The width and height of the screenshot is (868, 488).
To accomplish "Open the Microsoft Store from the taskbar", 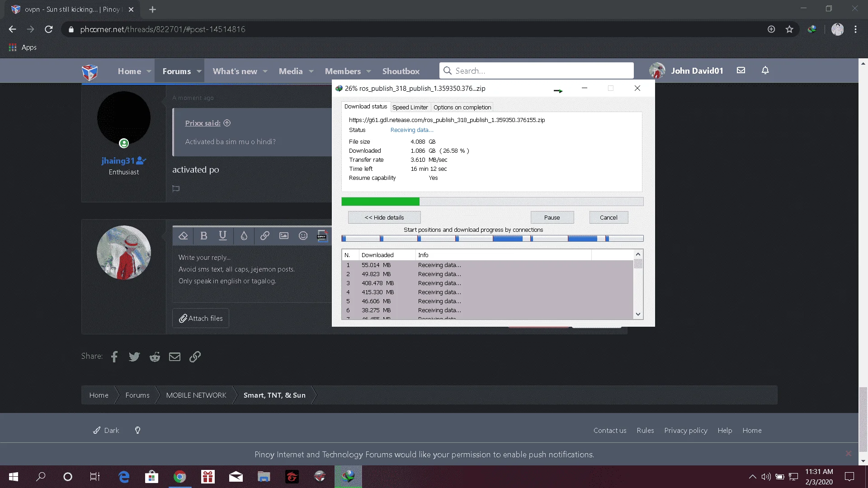I will pos(151,477).
